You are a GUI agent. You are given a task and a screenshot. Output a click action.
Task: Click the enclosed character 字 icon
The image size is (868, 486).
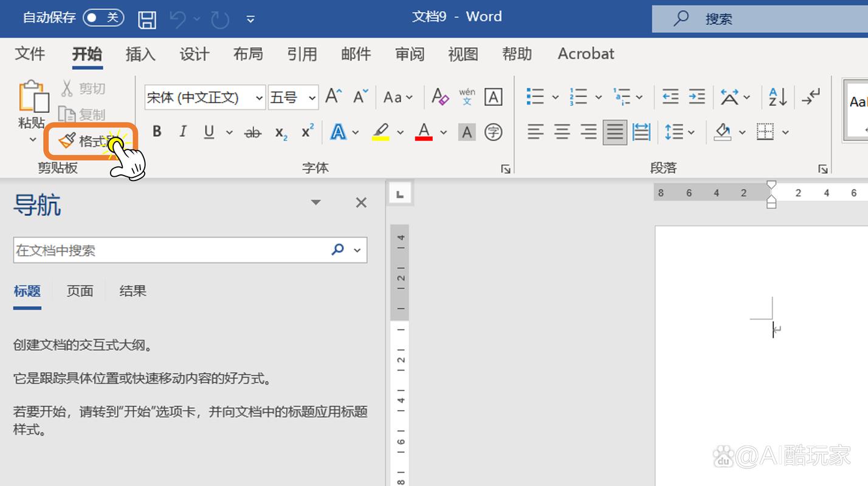point(493,132)
